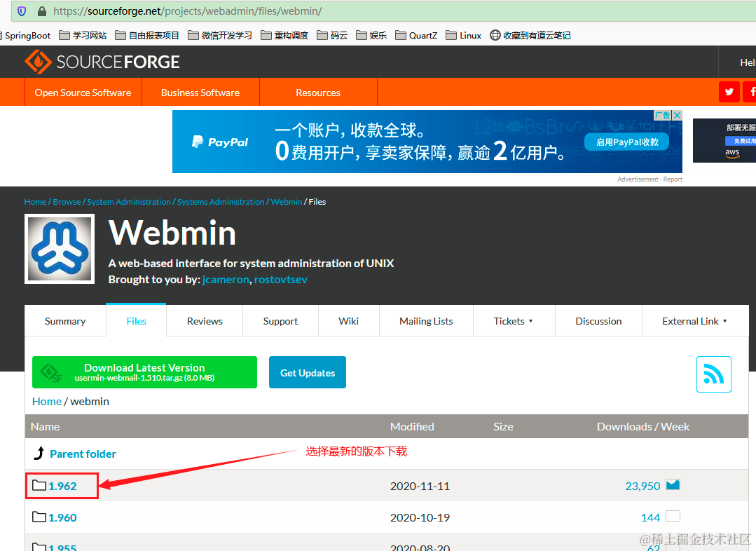This screenshot has width=756, height=551.
Task: Open the Open Source Software menu
Action: (x=83, y=92)
